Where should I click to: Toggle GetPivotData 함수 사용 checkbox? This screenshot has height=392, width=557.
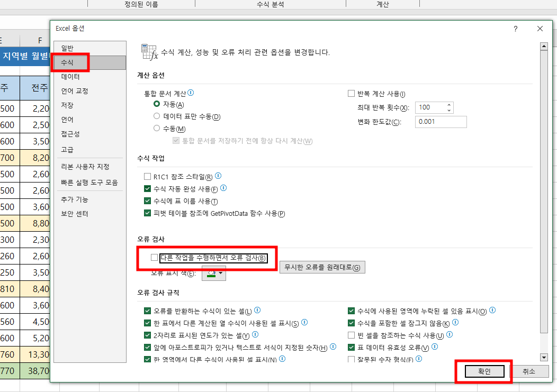pyautogui.click(x=147, y=213)
